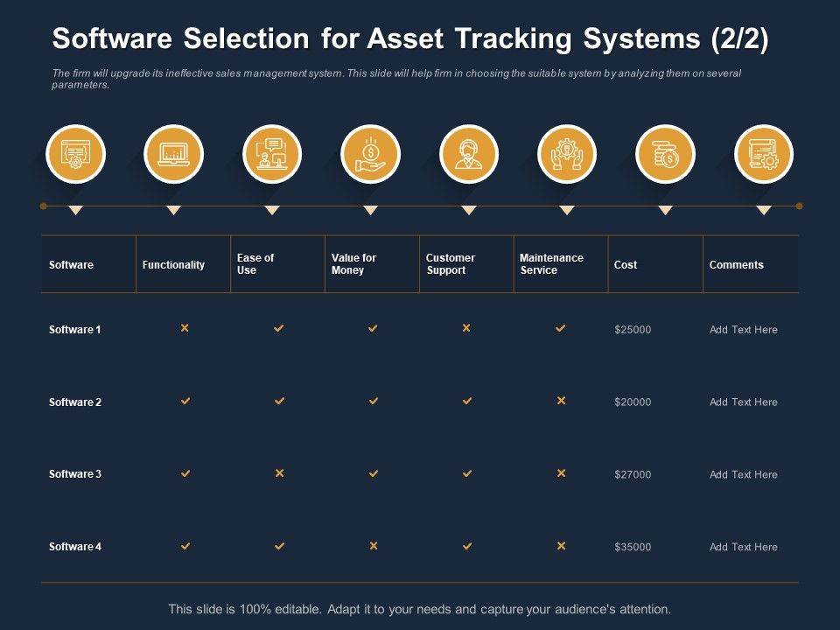
Task: Click the Customer Support headset agent icon
Action: [469, 154]
